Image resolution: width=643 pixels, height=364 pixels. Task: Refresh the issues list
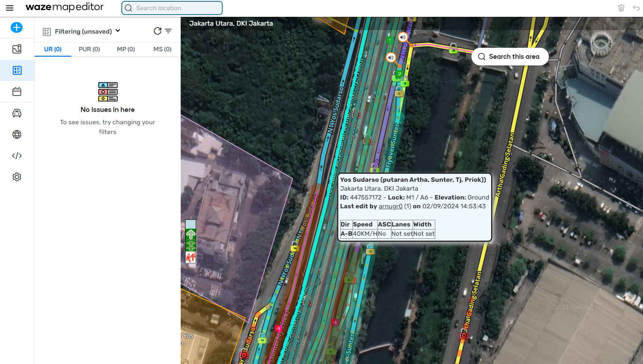(157, 31)
